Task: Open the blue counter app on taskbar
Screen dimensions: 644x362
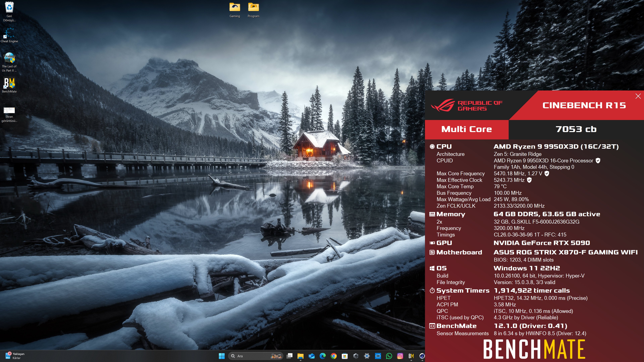Action: point(378,356)
